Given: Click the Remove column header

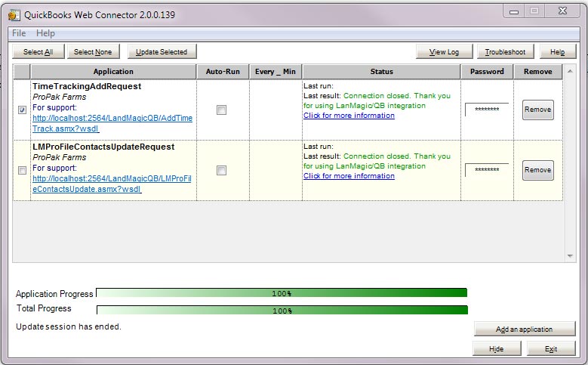Looking at the screenshot, I should 537,71.
